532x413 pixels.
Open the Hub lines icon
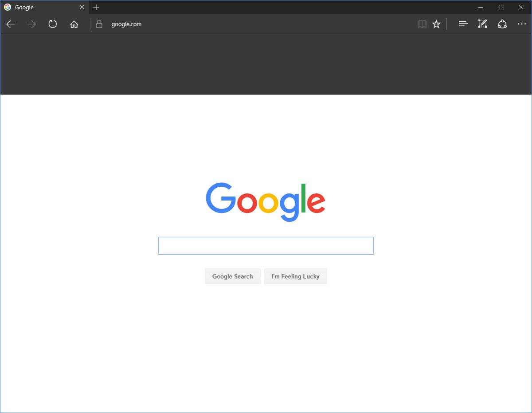point(463,24)
